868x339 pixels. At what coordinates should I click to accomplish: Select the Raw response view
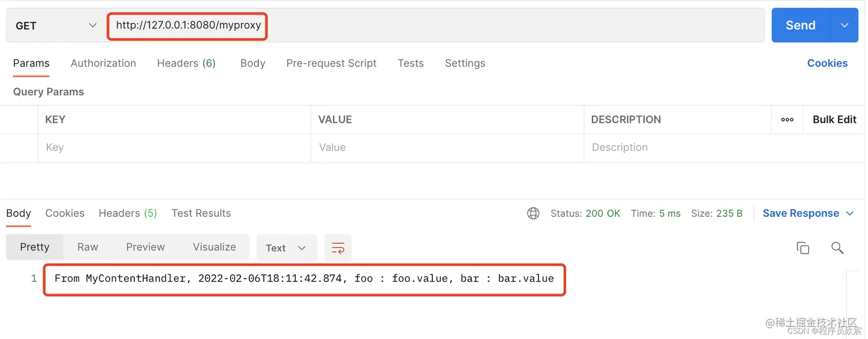tap(88, 247)
